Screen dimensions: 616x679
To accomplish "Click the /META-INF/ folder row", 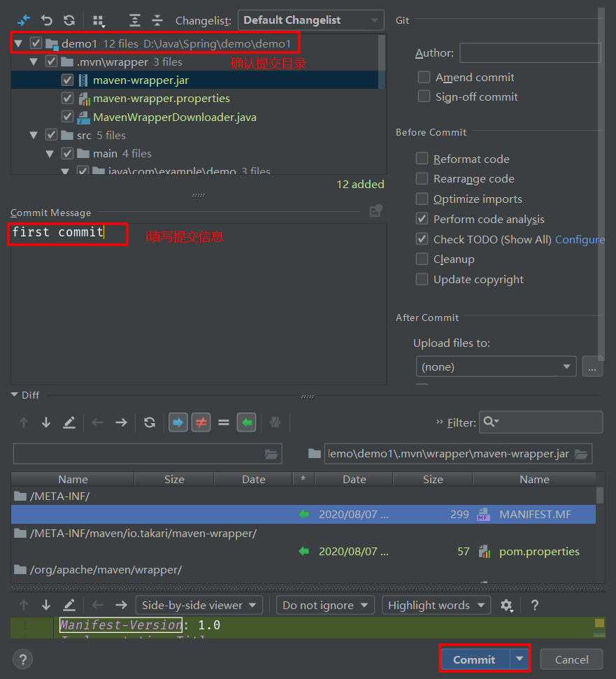I will [303, 496].
